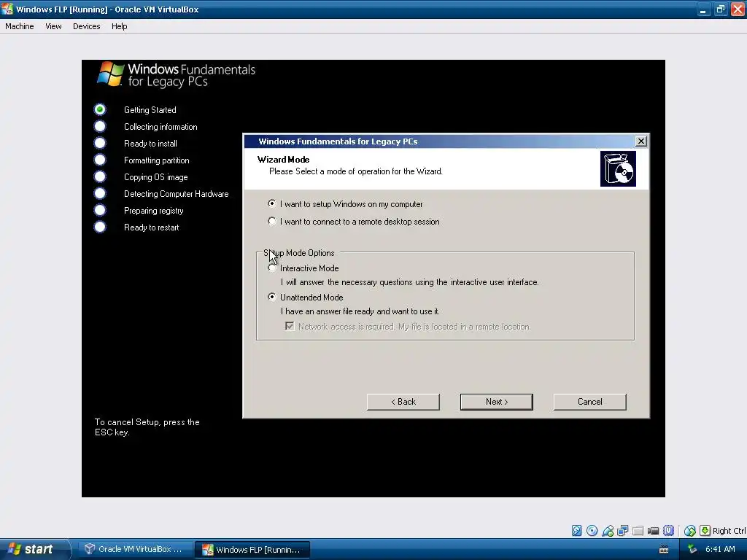Click Next to continue the wizard
747x560 pixels.
pyautogui.click(x=496, y=402)
